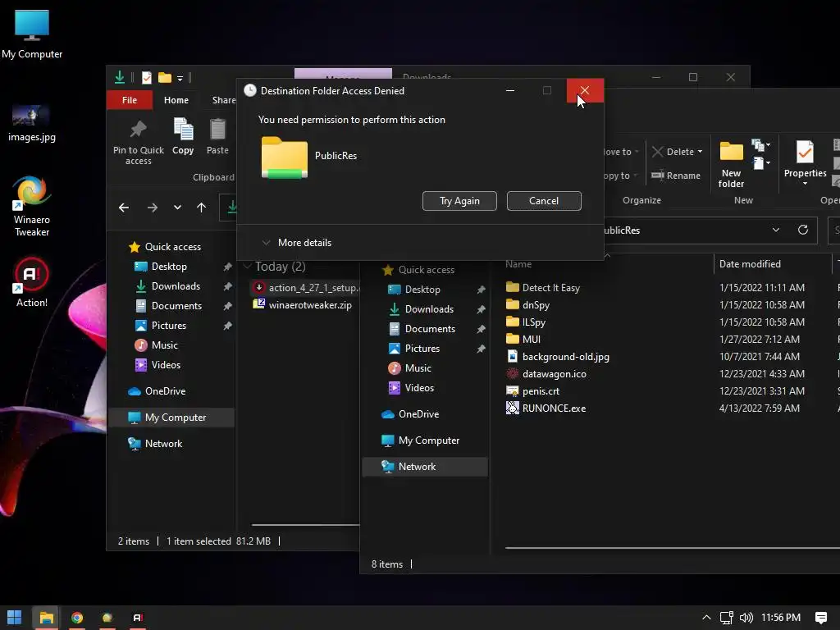Expand More details in the dialog
This screenshot has width=840, height=630.
(x=297, y=243)
